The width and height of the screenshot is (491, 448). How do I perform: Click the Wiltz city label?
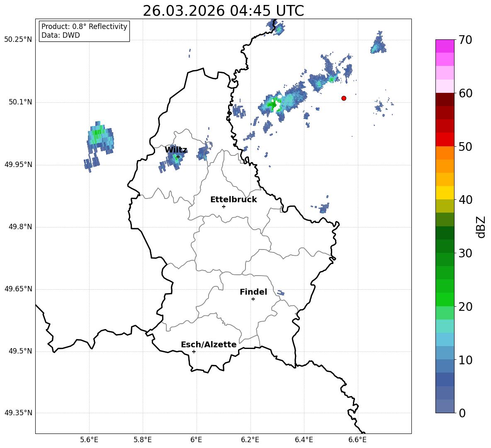[176, 150]
